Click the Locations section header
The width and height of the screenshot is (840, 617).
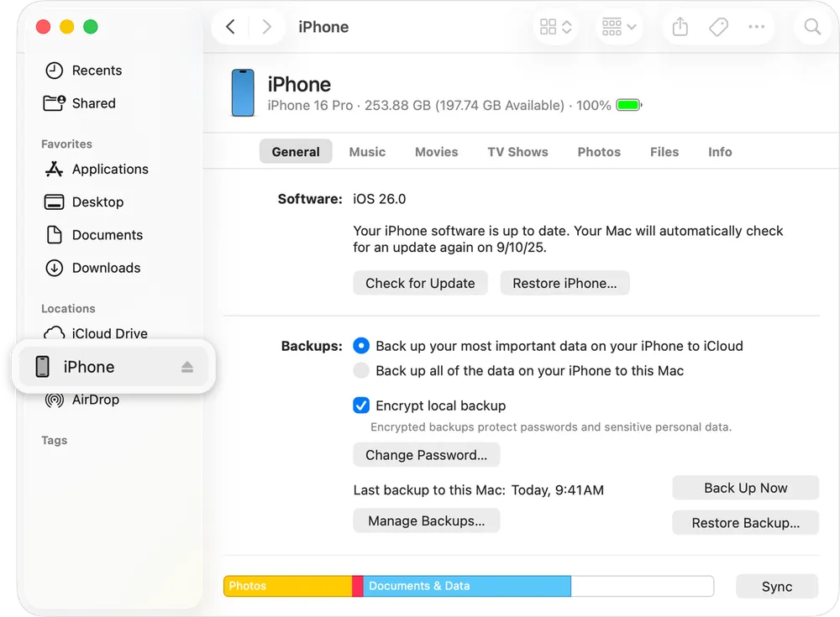(68, 309)
